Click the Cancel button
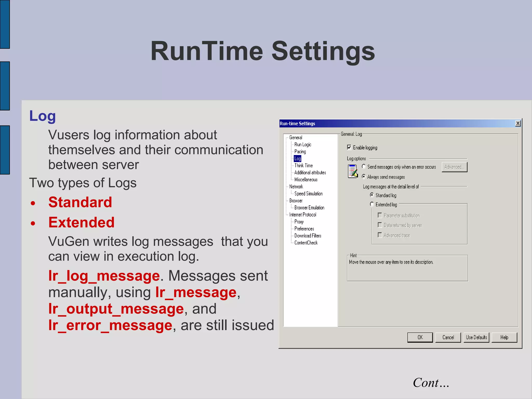The height and width of the screenshot is (399, 532). pyautogui.click(x=448, y=337)
